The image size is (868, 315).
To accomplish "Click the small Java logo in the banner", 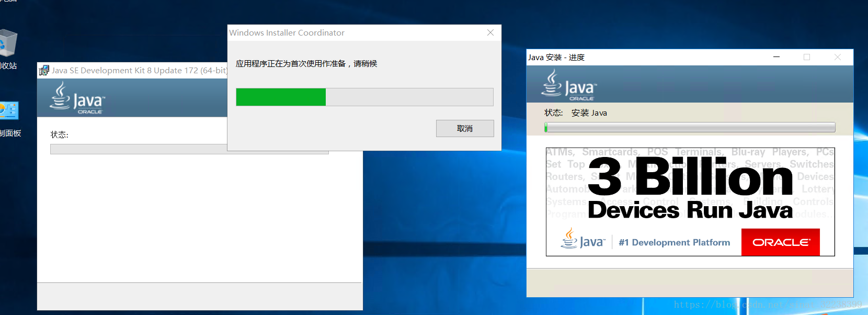I will pyautogui.click(x=583, y=238).
